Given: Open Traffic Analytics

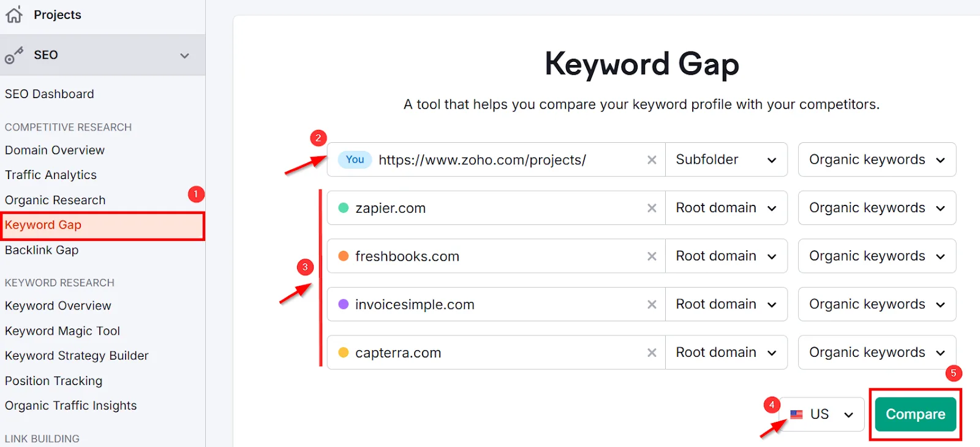Looking at the screenshot, I should pyautogui.click(x=51, y=175).
